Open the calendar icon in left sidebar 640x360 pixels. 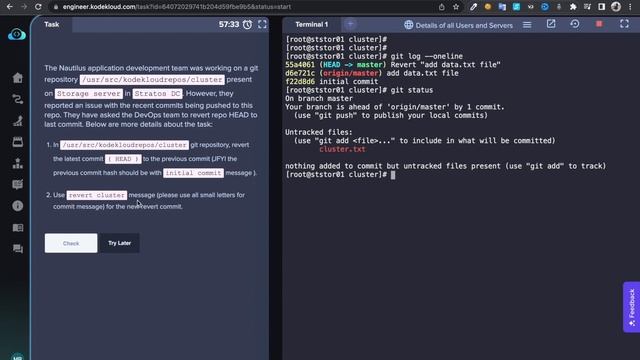click(18, 142)
